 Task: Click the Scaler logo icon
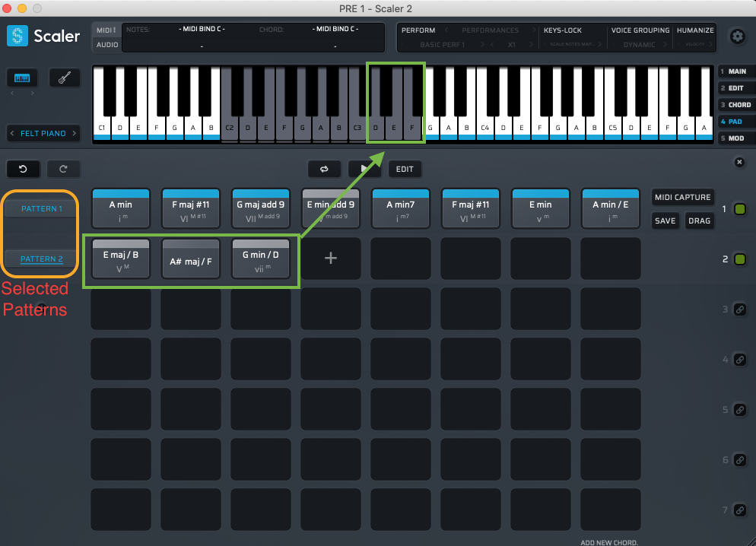pyautogui.click(x=17, y=37)
